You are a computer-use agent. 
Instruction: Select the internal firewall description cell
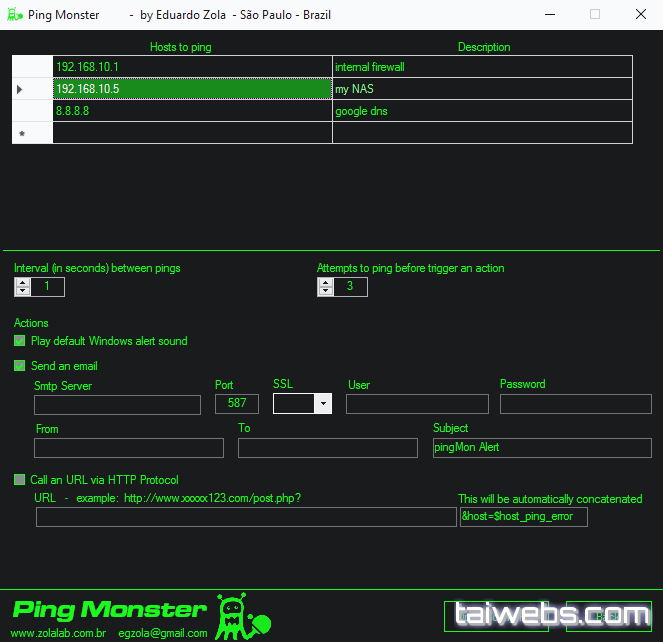482,67
